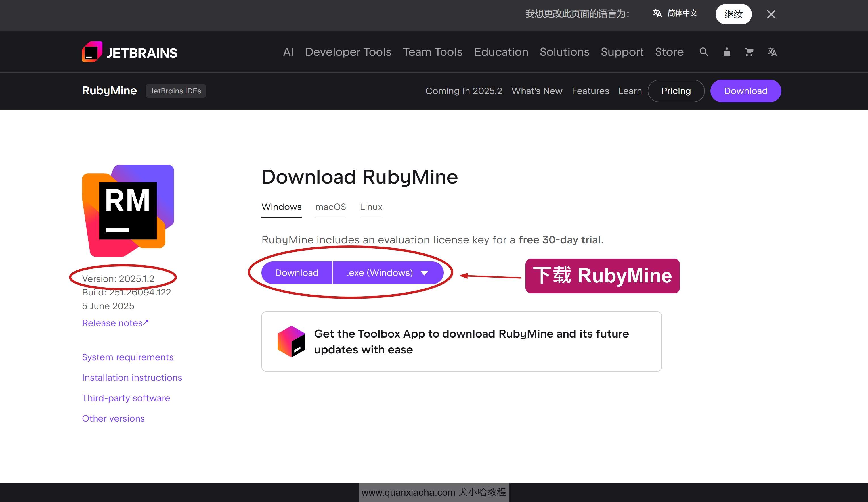Click the JetBrains logo

(x=129, y=52)
